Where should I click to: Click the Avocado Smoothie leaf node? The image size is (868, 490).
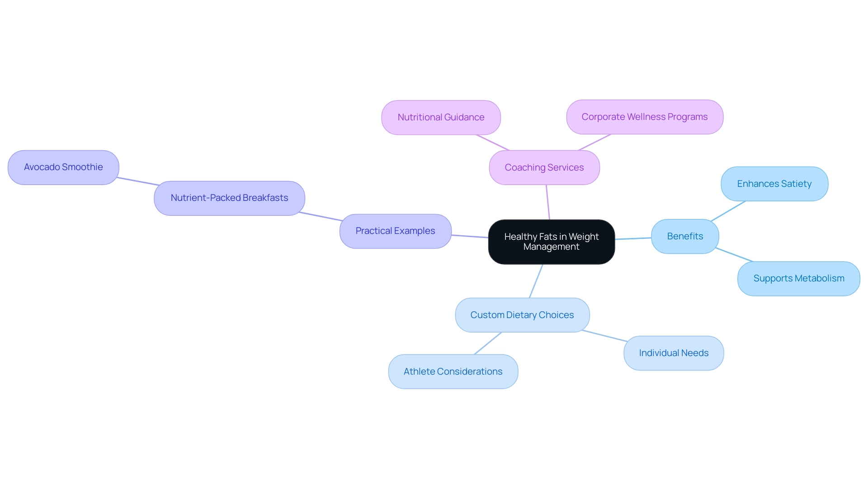click(63, 167)
